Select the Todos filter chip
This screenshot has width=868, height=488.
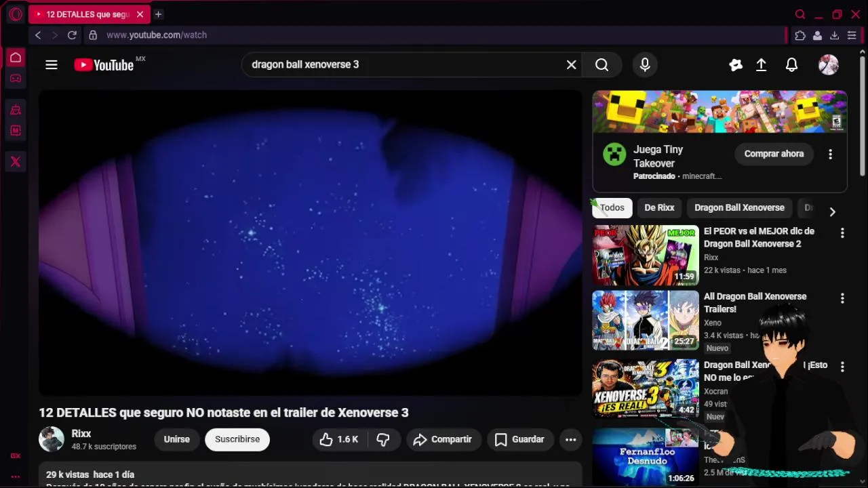[x=612, y=208]
